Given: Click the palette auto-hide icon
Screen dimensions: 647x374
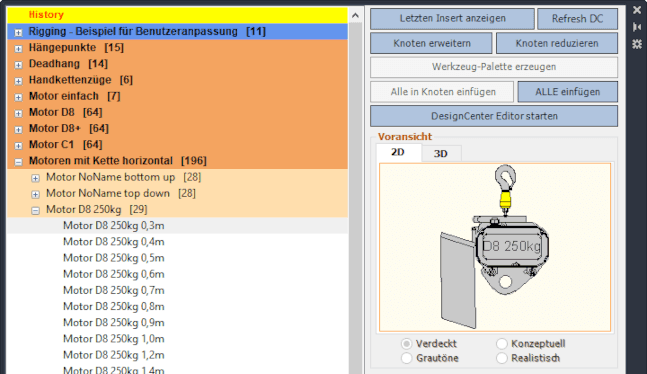Looking at the screenshot, I should point(637,27).
